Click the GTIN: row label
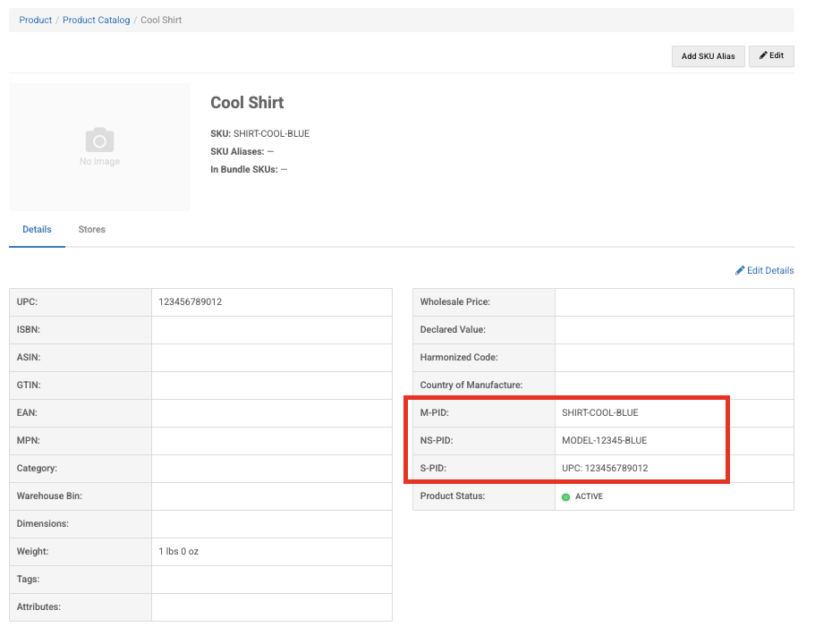The height and width of the screenshot is (644, 815). click(29, 386)
